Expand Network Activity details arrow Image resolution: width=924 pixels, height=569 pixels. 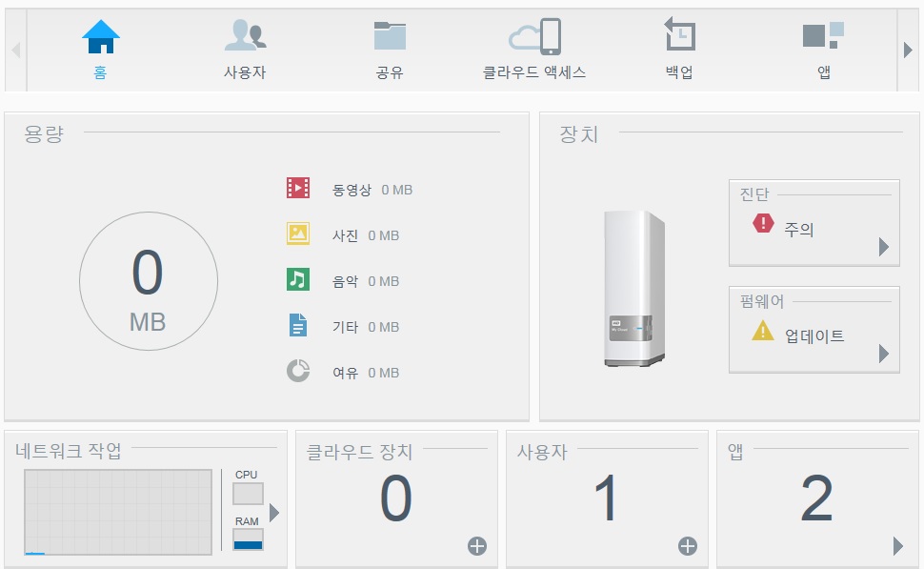click(274, 513)
